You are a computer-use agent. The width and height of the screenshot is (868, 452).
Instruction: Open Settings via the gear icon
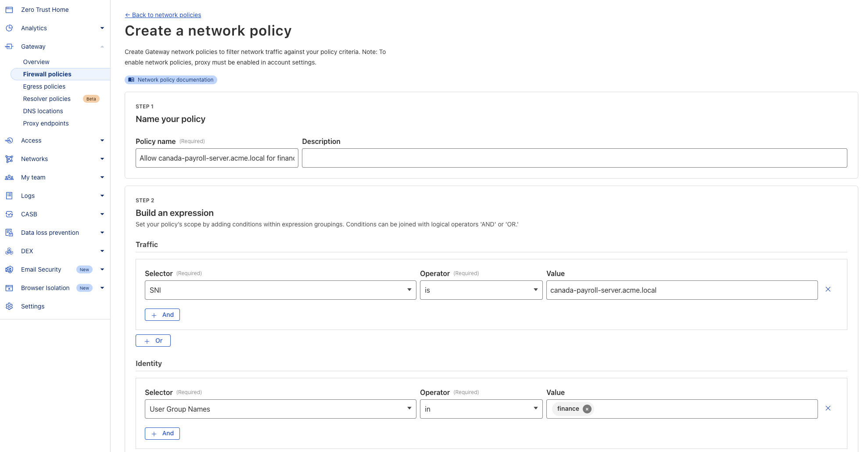click(x=9, y=306)
